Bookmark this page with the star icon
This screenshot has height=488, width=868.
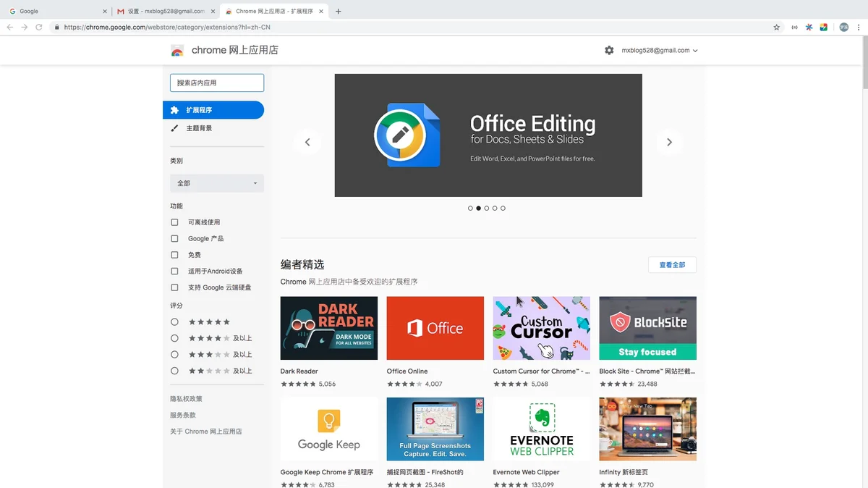[777, 28]
